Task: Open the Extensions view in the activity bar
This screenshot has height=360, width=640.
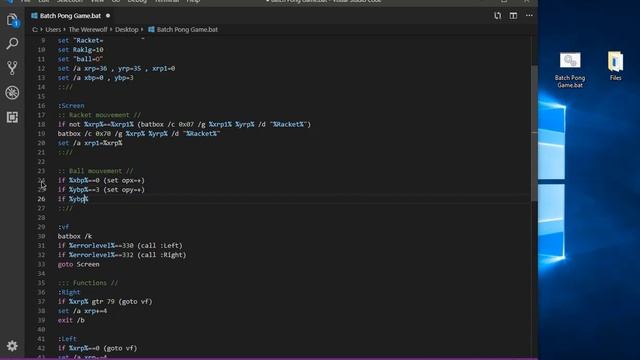Action: tap(12, 117)
